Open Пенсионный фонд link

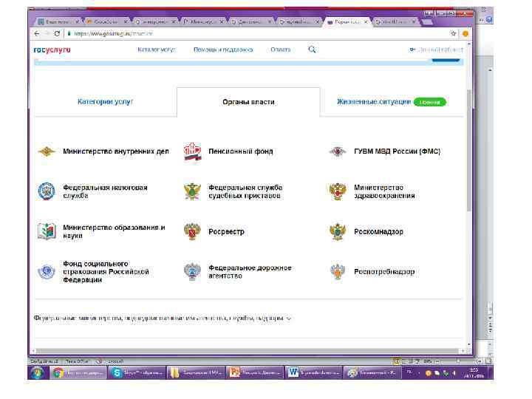tap(241, 151)
